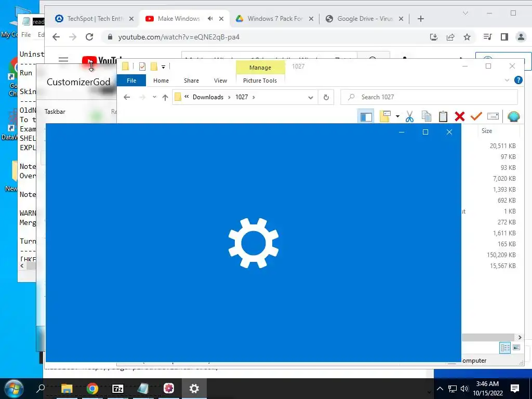Viewport: 532px width, 399px height.
Task: Open the File tab in Explorer
Action: pyautogui.click(x=131, y=81)
